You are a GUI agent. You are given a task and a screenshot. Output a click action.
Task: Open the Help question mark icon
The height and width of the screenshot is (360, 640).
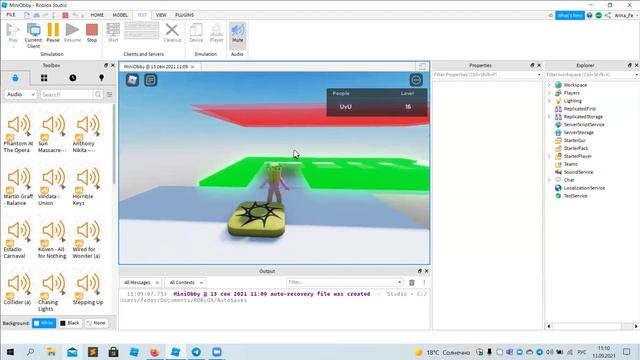click(589, 16)
